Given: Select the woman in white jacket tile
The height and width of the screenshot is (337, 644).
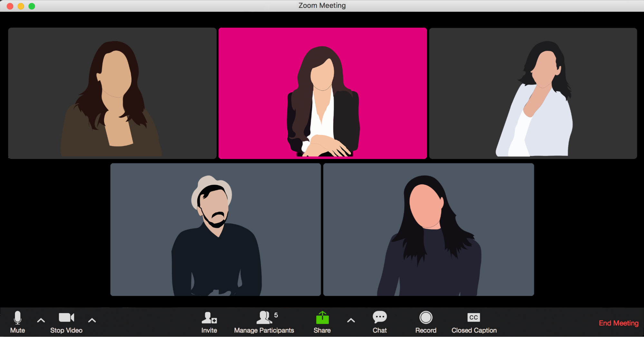Looking at the screenshot, I should [x=533, y=93].
